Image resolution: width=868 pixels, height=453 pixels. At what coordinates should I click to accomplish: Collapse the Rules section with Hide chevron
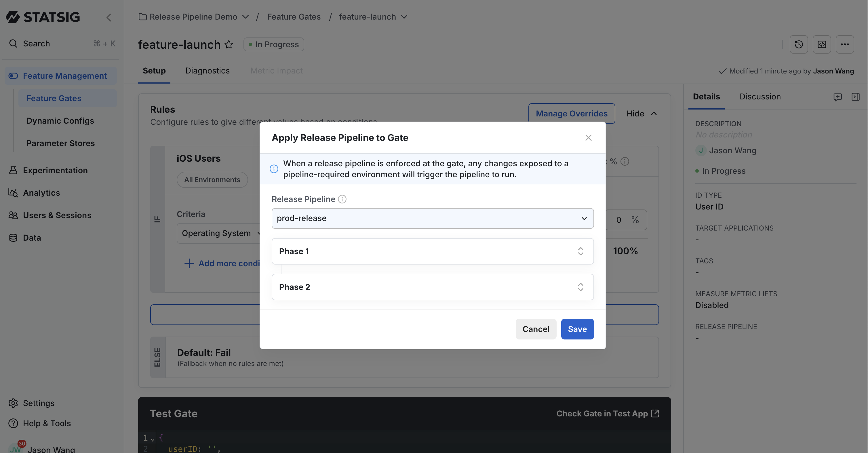(x=654, y=114)
